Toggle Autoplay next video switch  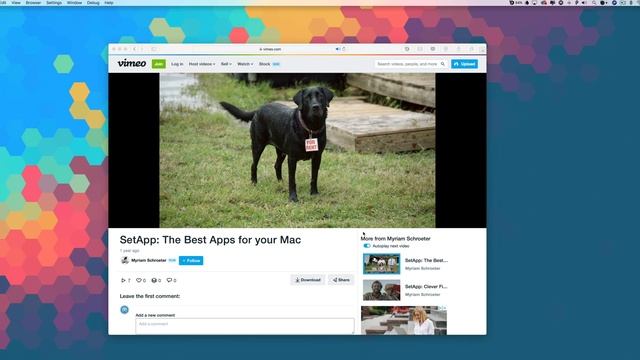367,246
